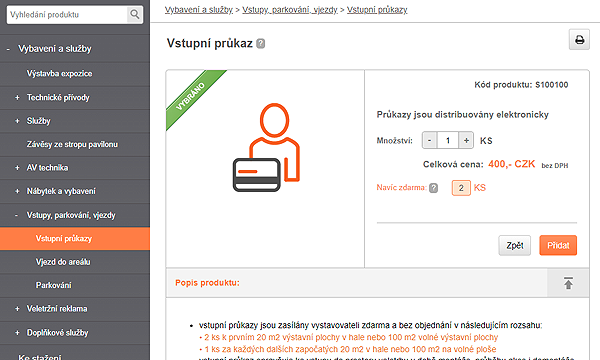
Task: Print the page using printer icon
Action: click(x=579, y=39)
